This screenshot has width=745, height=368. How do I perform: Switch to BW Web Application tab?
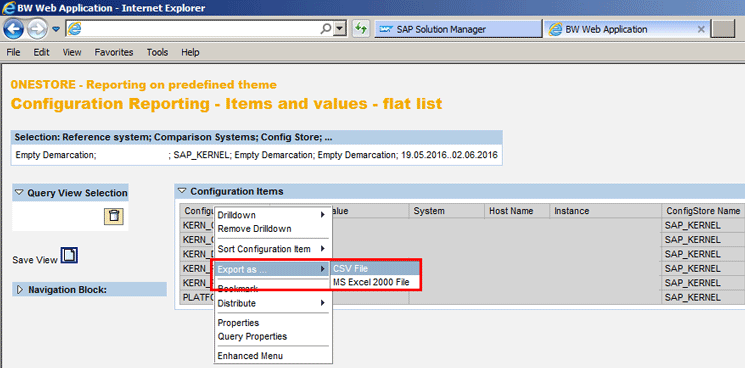pos(626,29)
